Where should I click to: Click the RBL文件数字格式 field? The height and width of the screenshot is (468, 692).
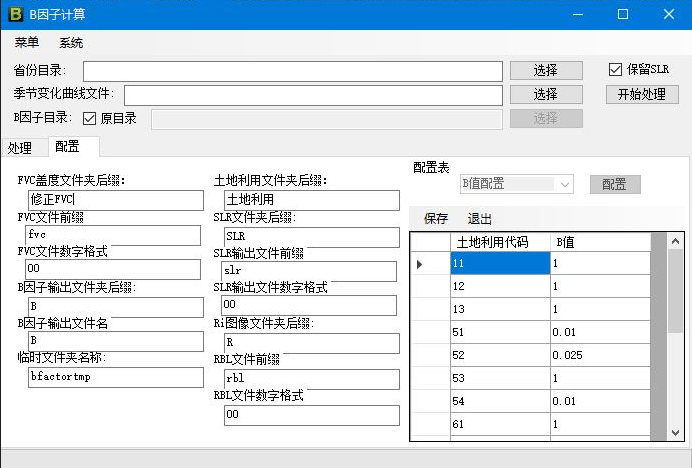point(312,415)
